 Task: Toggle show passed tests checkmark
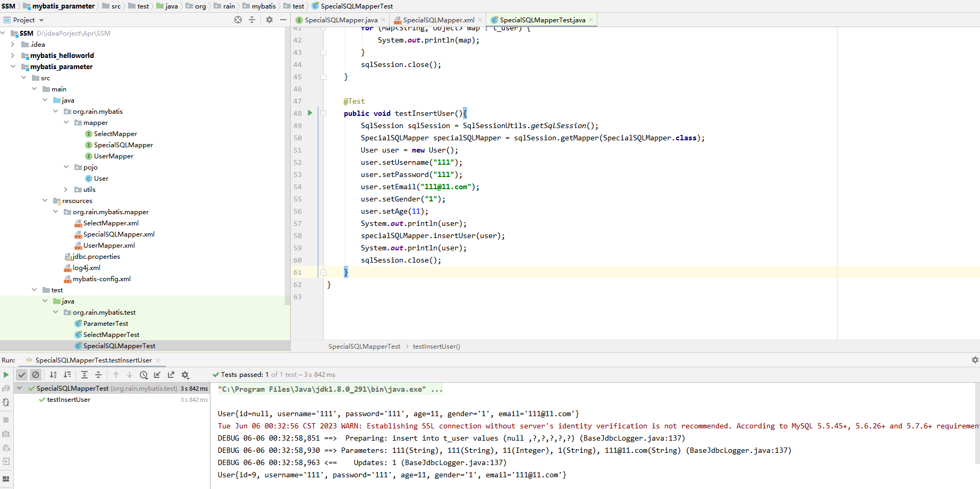[22, 375]
